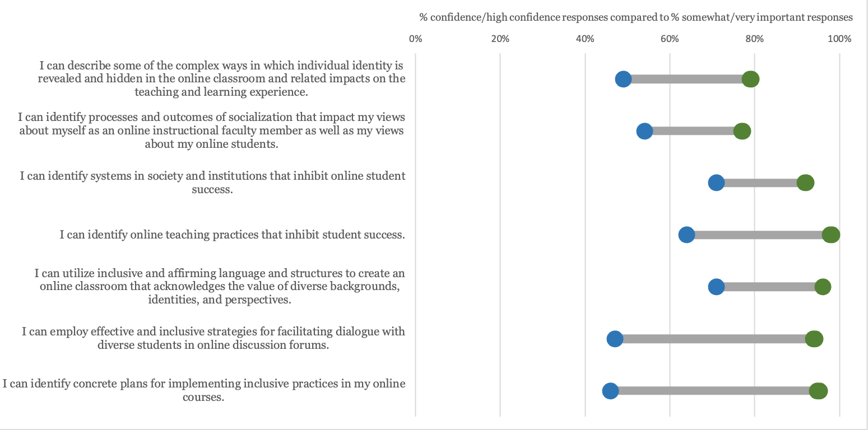Image resolution: width=868 pixels, height=430 pixels.
Task: Select the blue marker for the socialization processes statement
Action: click(644, 131)
